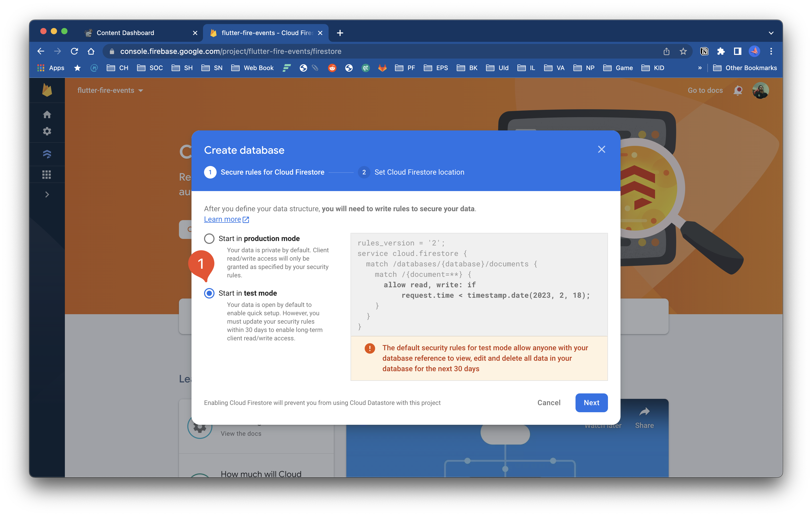Open the CH bookmarks folder
This screenshot has width=812, height=516.
point(117,68)
